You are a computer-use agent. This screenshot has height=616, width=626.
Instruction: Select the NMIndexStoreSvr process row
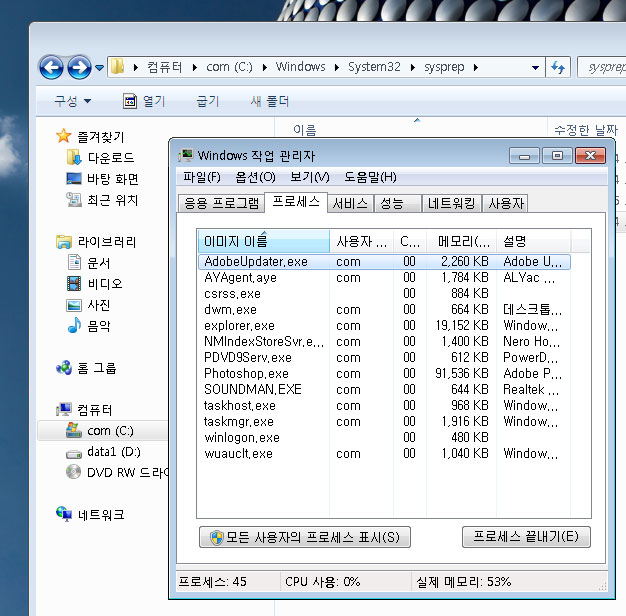click(384, 341)
